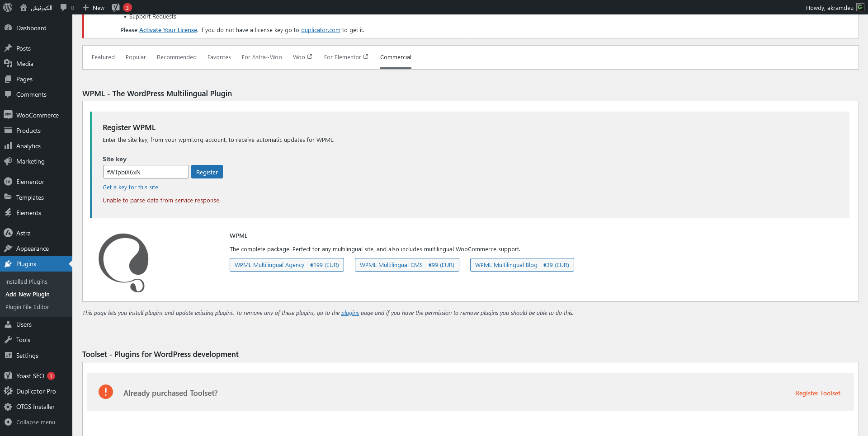Open Add New Plugin submenu item
This screenshot has width=868, height=436.
pyautogui.click(x=28, y=294)
